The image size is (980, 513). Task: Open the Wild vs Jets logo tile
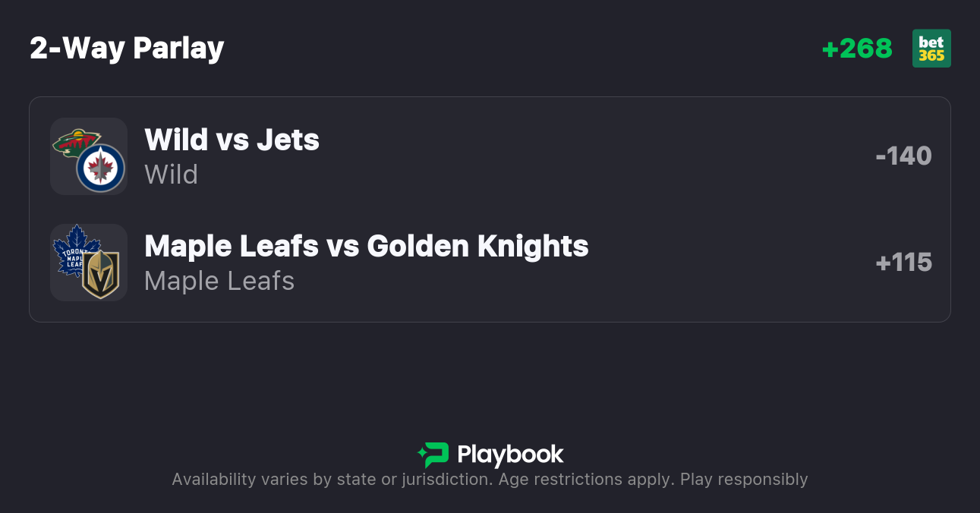click(x=88, y=156)
